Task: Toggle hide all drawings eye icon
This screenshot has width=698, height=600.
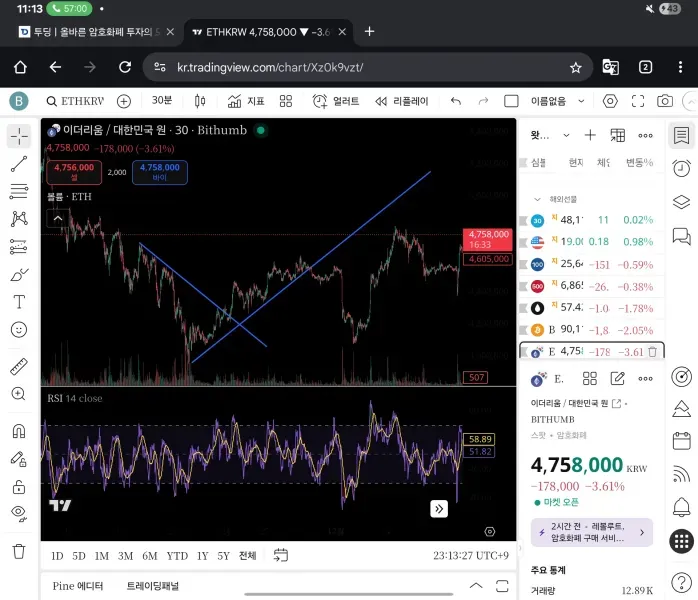Action: 19,514
